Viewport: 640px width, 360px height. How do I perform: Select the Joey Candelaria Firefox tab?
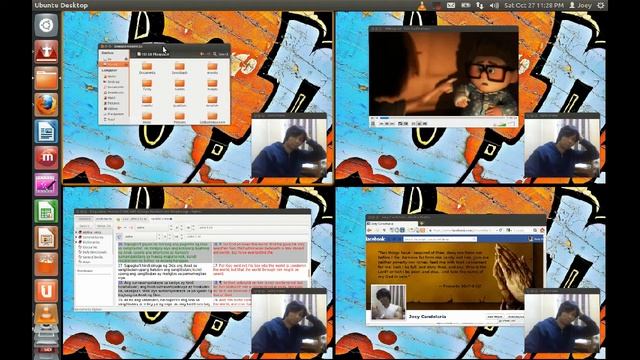(391, 223)
